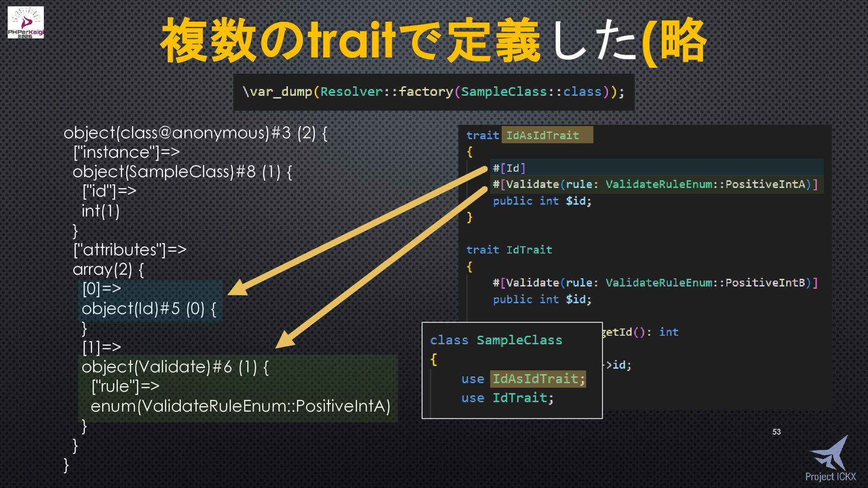Click the slide title heading

coord(433,42)
